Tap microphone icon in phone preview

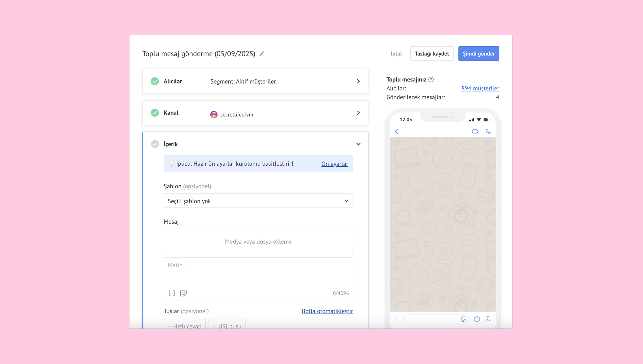[488, 319]
